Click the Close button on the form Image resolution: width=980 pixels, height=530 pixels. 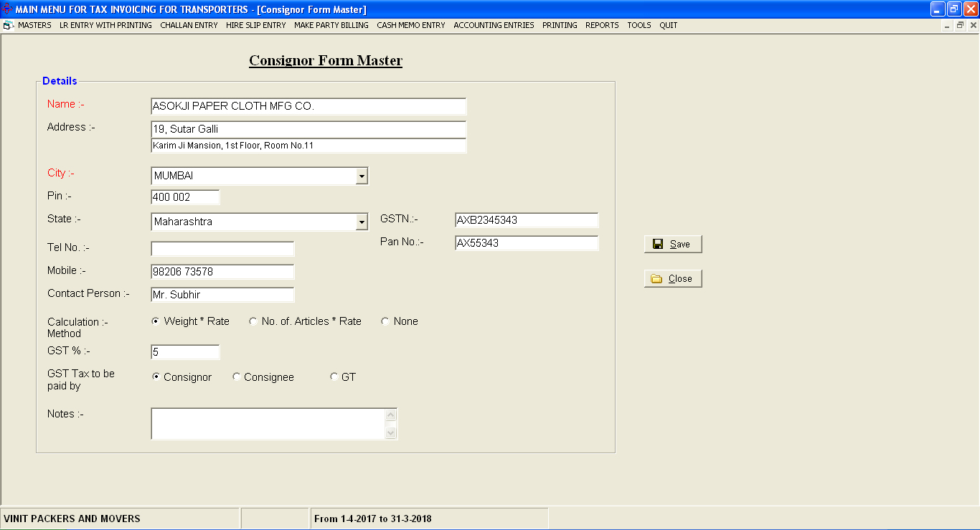coord(673,278)
